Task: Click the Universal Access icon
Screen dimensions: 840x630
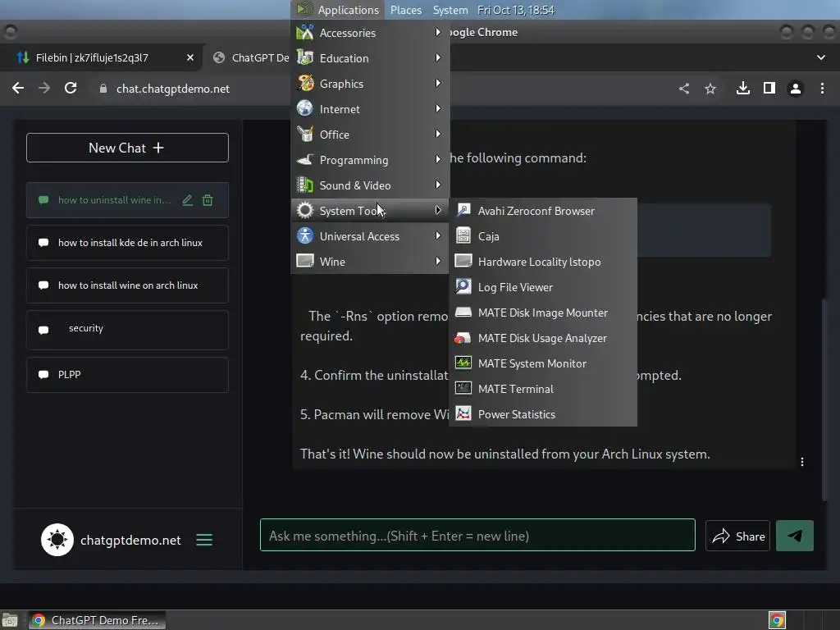Action: (x=305, y=235)
